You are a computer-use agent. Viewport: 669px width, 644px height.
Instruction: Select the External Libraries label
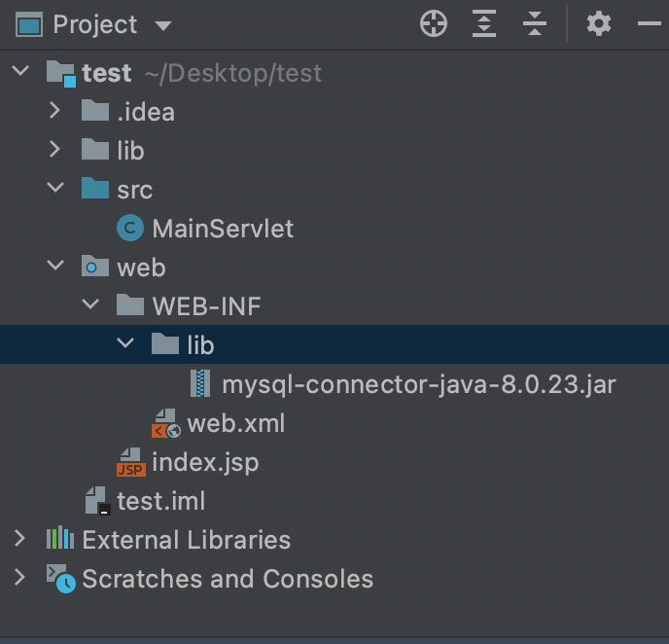(186, 540)
